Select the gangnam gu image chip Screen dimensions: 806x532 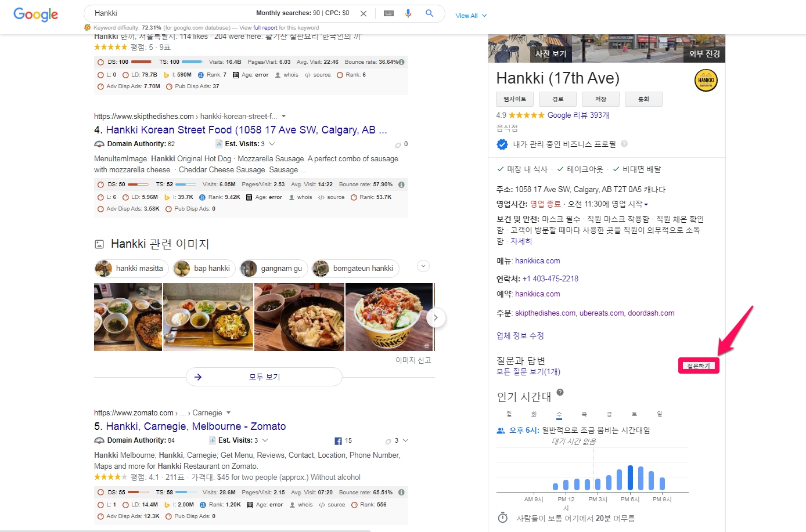274,269
